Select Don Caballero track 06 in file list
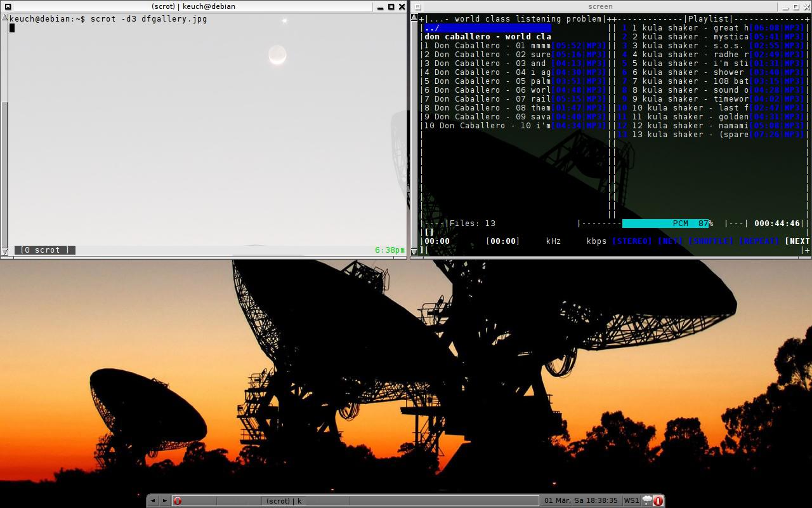This screenshot has width=812, height=508. click(487, 90)
